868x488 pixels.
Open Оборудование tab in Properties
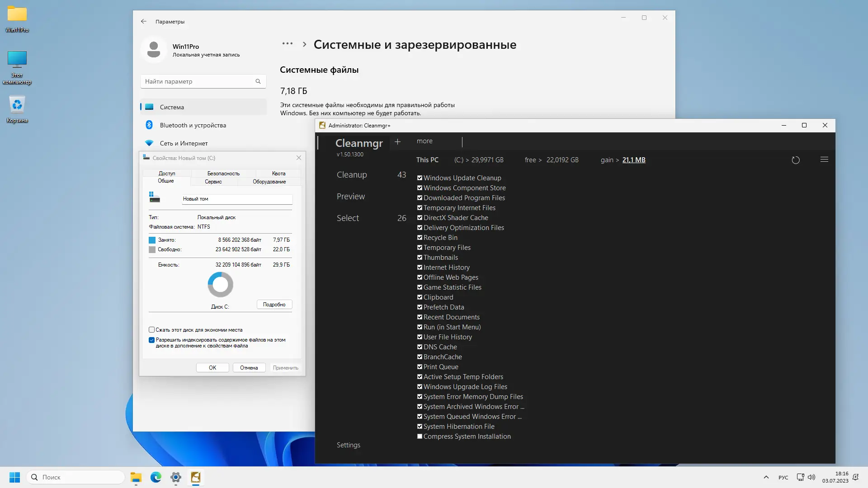tap(269, 182)
